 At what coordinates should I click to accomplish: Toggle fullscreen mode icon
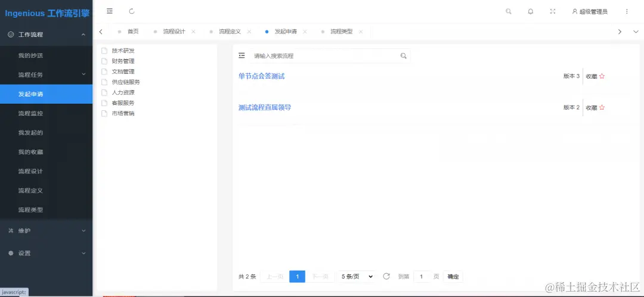[x=553, y=11]
